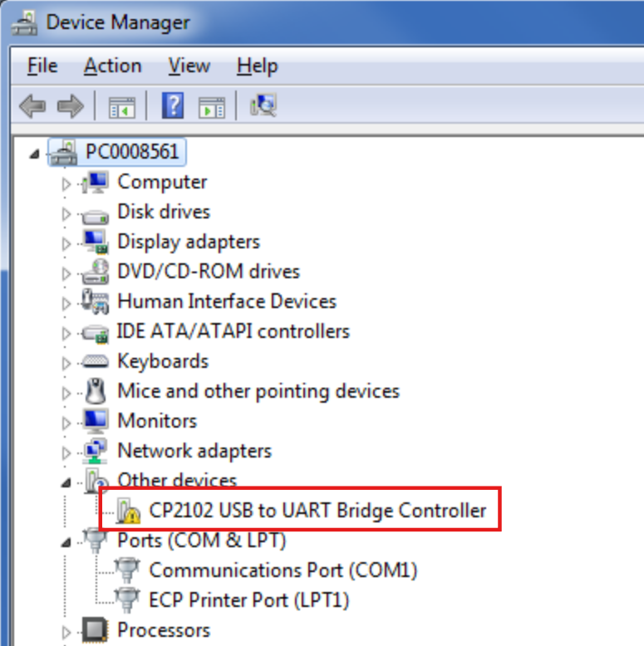Click the Processors chip icon
Viewport: 644px width, 646px height.
coord(96,630)
